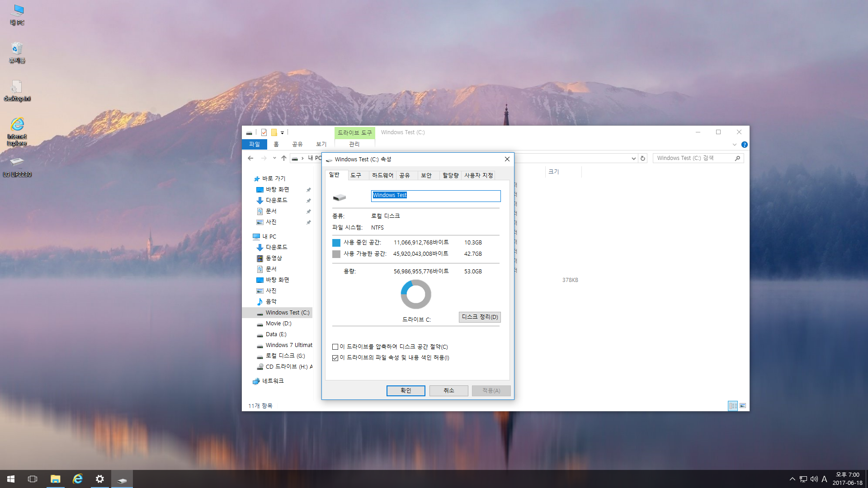Click the 디스크 정리 button
The width and height of the screenshot is (868, 488).
click(x=480, y=317)
